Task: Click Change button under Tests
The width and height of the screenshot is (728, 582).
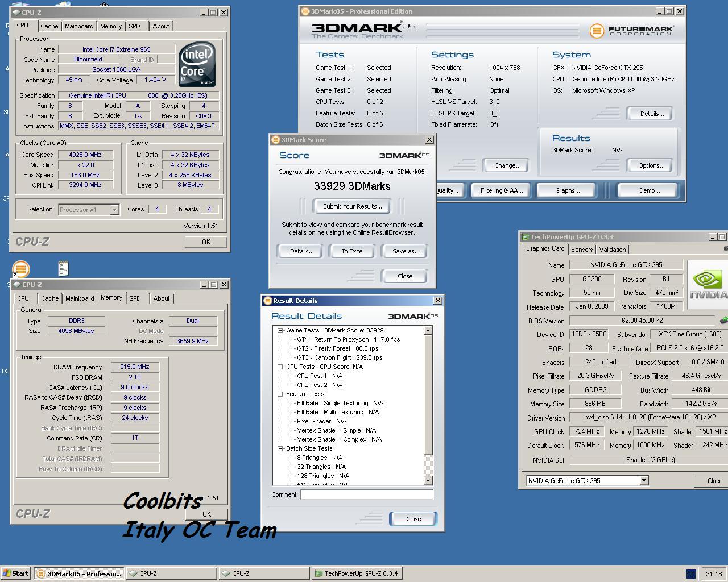Action: point(507,165)
